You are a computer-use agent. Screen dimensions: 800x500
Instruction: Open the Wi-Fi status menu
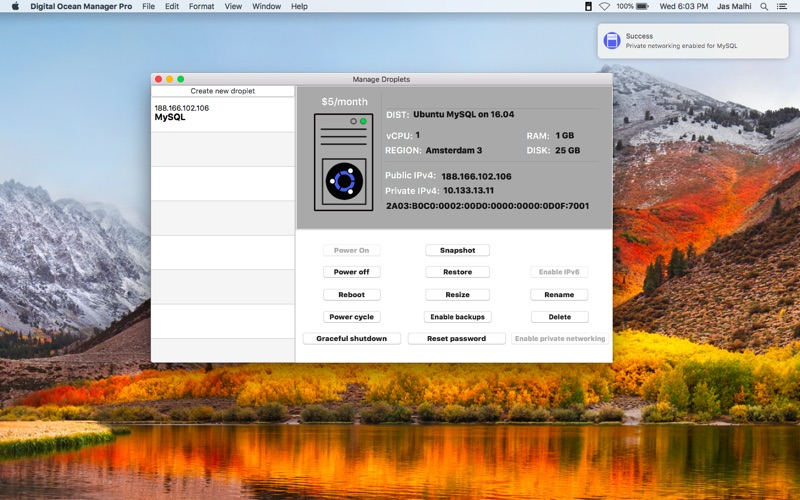coord(605,6)
